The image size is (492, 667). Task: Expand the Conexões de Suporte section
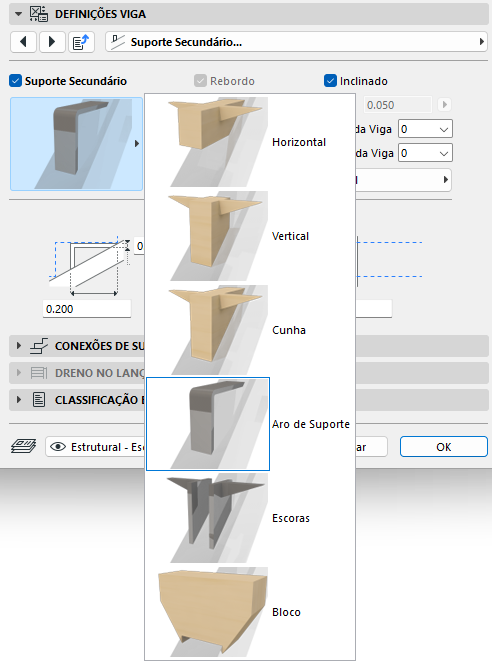pos(19,346)
